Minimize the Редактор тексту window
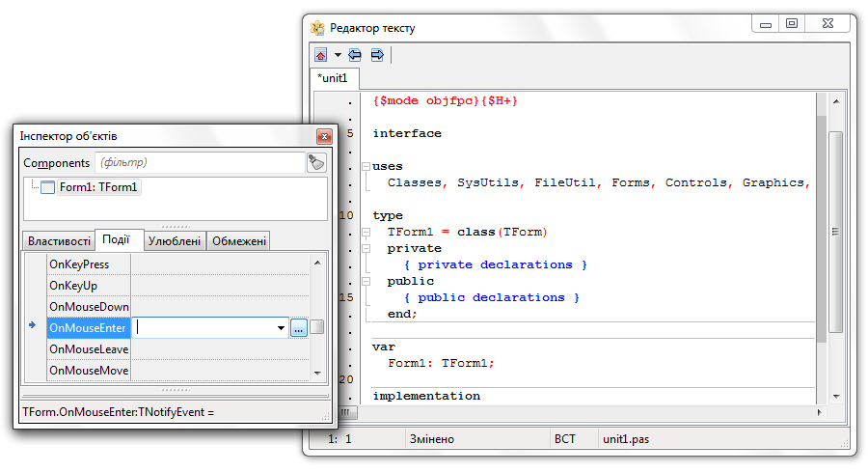 pos(766,23)
